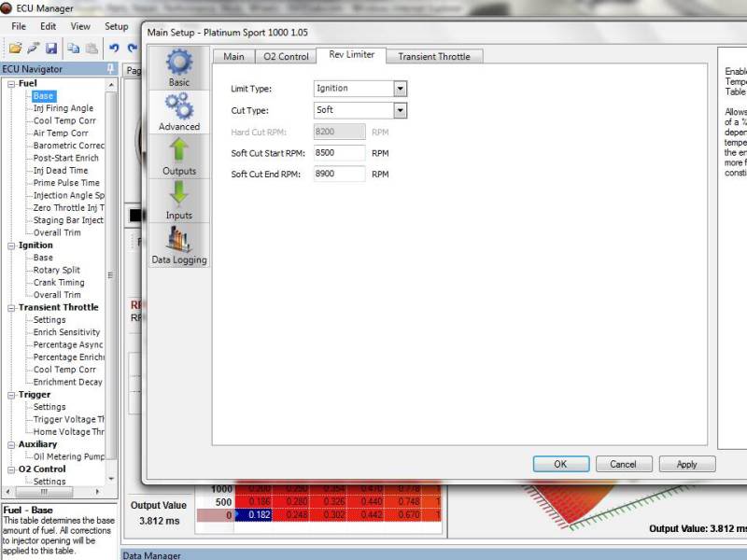Open the Inputs settings page
Screen dimensions: 747x560
179,201
